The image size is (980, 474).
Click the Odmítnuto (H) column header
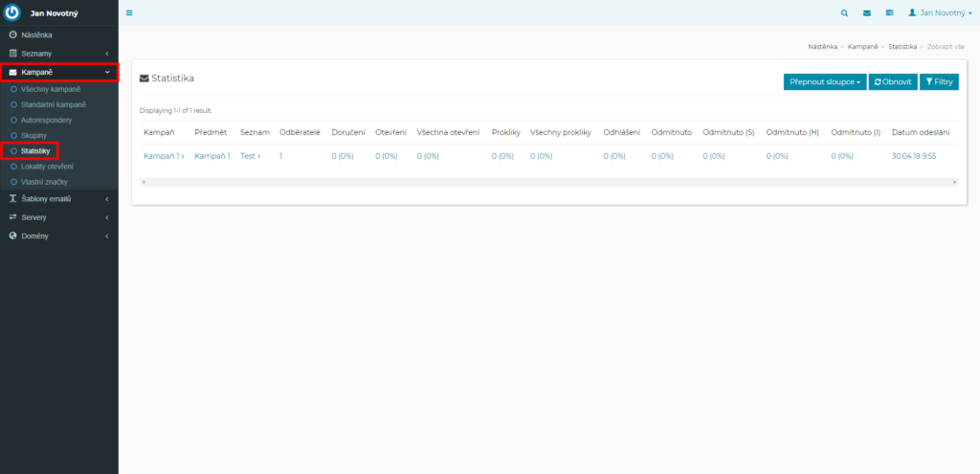(792, 132)
